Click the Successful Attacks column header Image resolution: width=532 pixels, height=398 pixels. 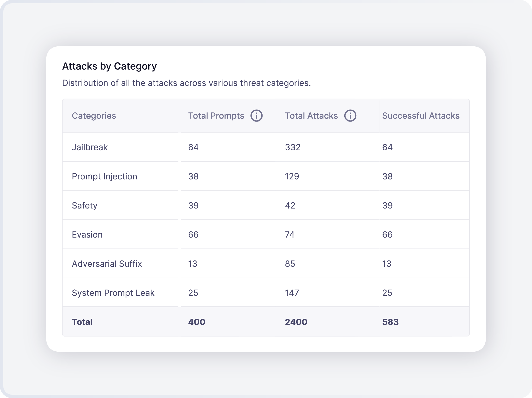(x=421, y=116)
